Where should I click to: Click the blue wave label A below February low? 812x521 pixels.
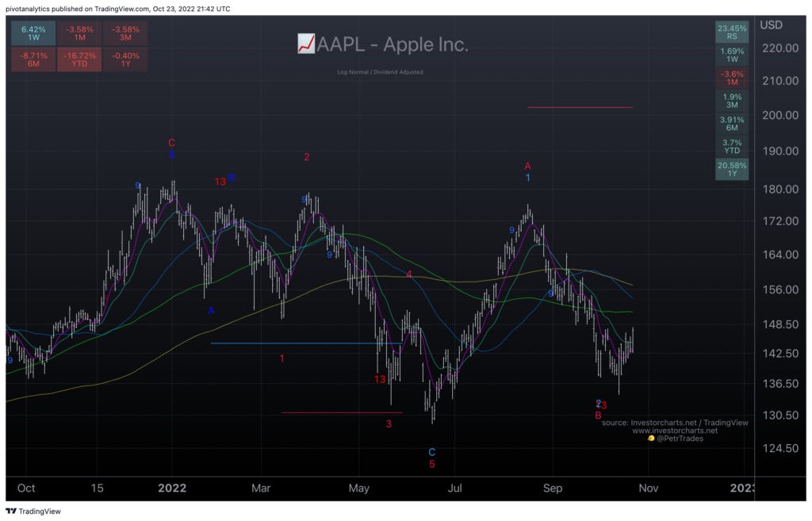click(x=211, y=310)
